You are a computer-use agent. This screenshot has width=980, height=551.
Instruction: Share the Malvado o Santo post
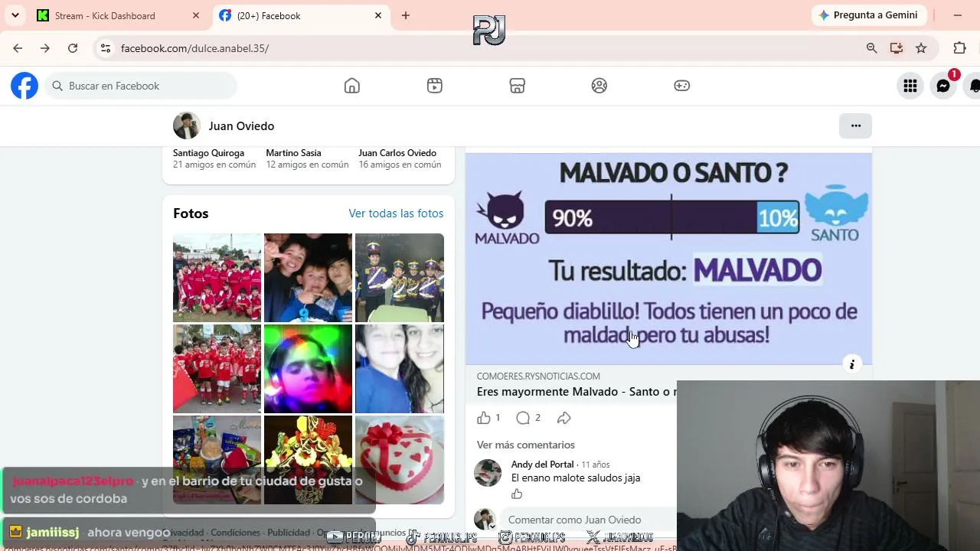click(x=564, y=418)
